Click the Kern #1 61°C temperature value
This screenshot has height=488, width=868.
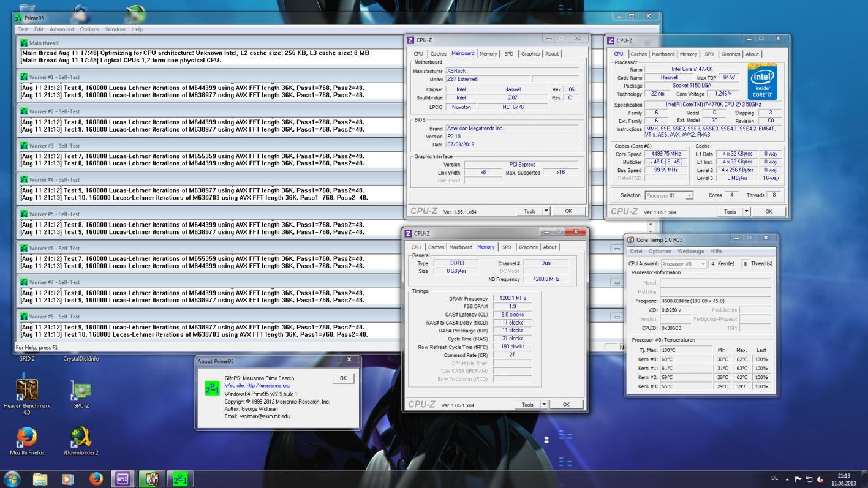click(686, 369)
